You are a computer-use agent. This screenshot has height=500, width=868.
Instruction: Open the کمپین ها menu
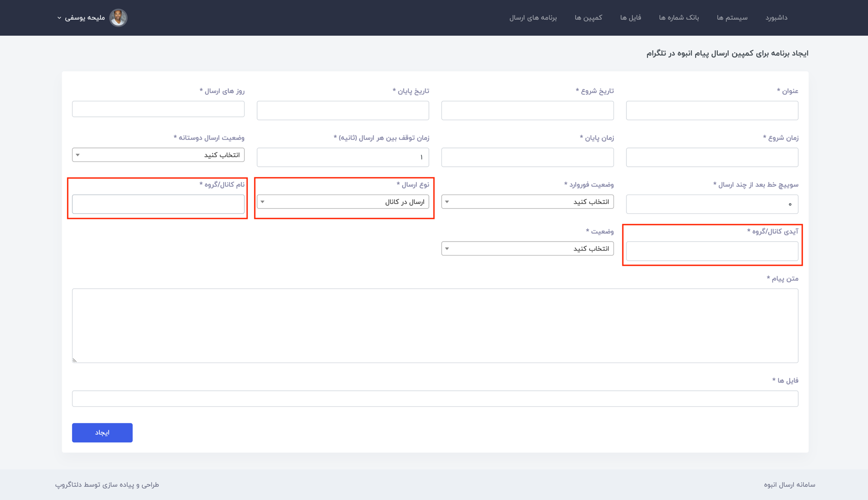[x=588, y=17]
